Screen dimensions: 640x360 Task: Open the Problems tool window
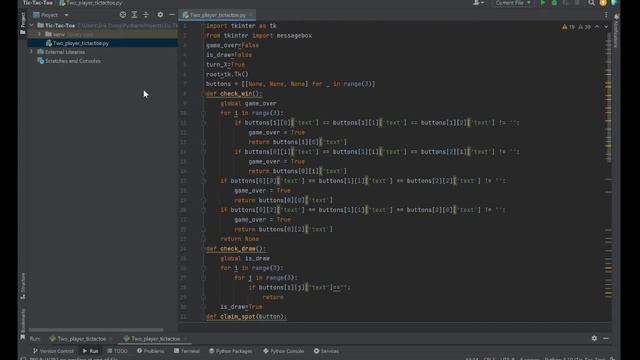(151, 351)
